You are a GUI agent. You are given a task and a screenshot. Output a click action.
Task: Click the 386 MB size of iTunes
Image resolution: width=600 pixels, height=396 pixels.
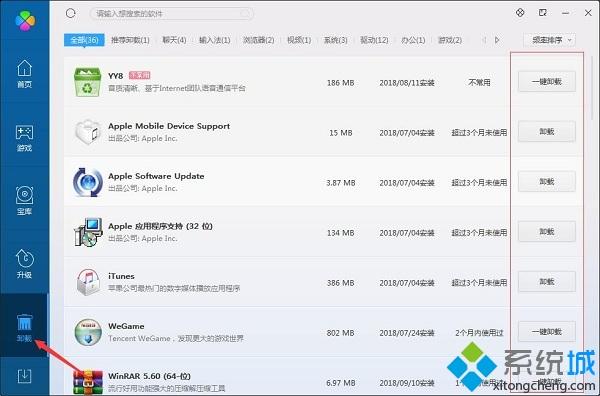click(x=341, y=283)
